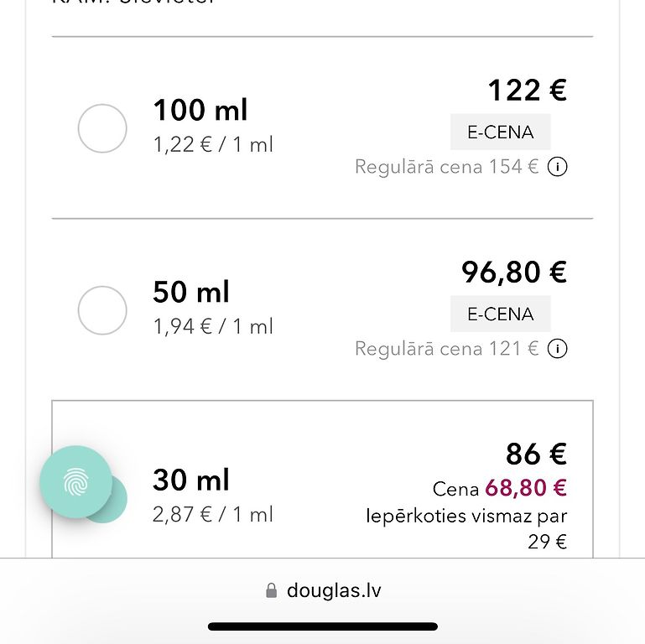Image resolution: width=645 pixels, height=644 pixels.
Task: Click the Regulārā cena 154 € text
Action: click(446, 167)
